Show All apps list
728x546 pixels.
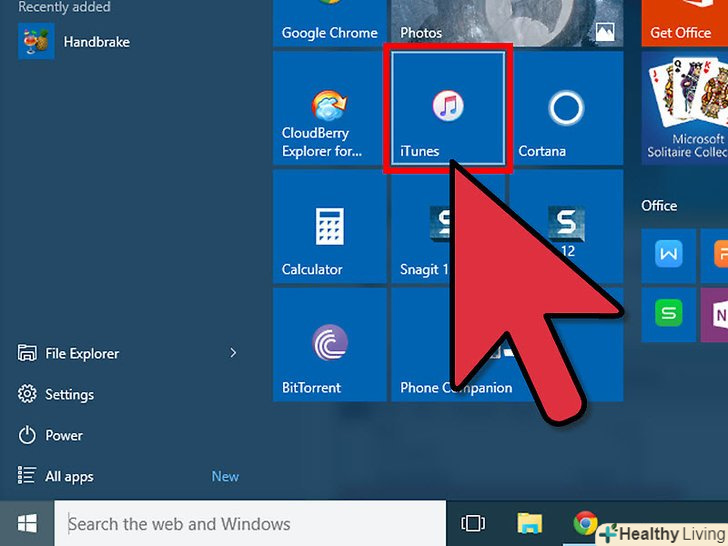[x=56, y=476]
